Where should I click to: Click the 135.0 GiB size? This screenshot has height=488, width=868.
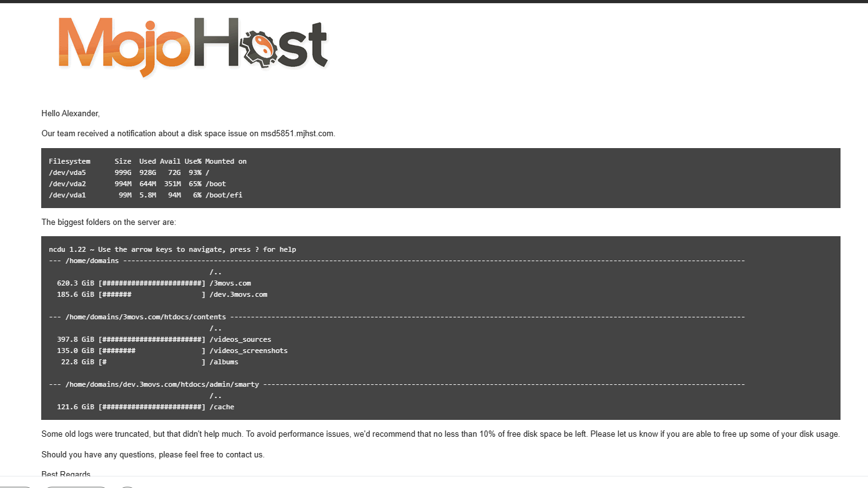[x=76, y=351]
